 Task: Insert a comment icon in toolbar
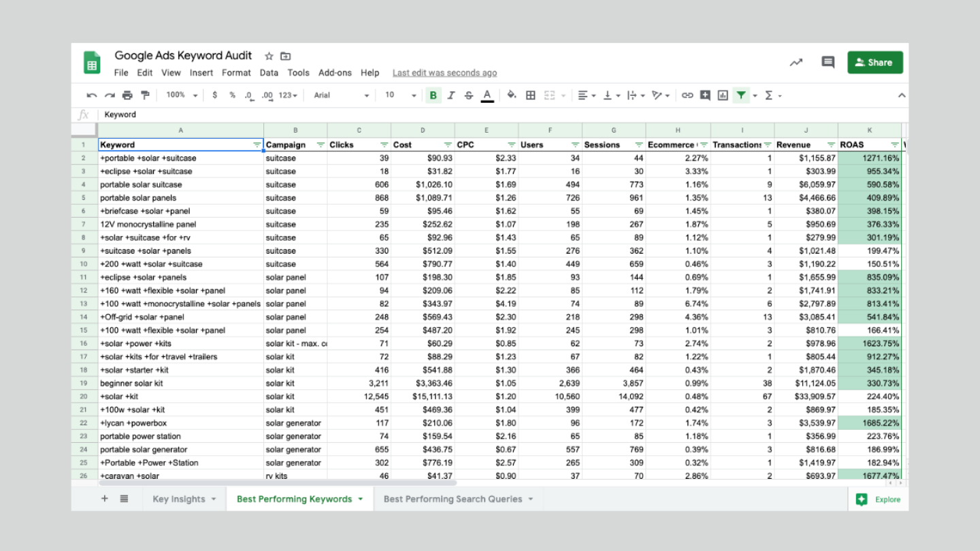point(705,95)
